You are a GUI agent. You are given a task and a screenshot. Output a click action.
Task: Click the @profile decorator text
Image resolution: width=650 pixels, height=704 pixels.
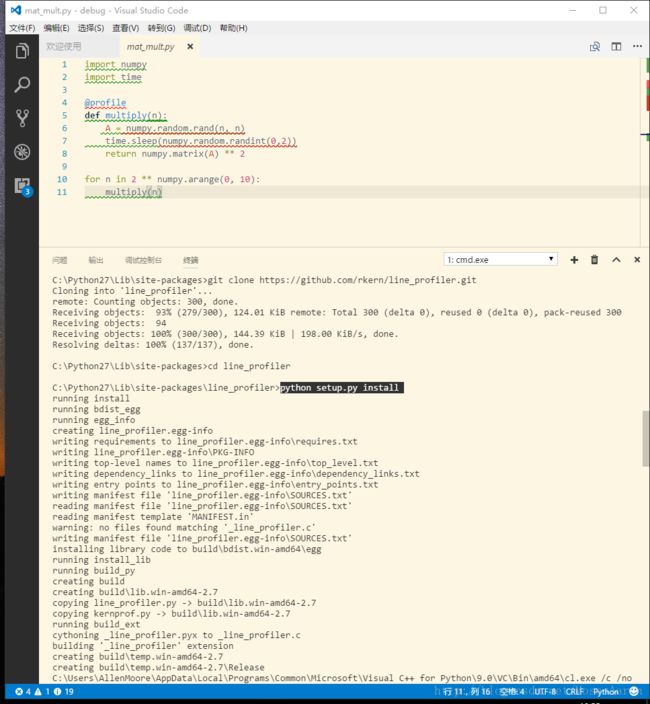105,103
